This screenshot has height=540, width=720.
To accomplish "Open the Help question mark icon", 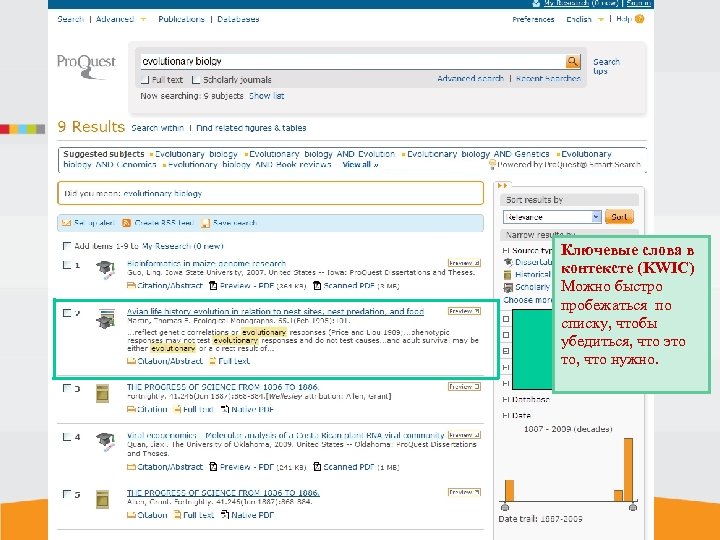I will point(639,19).
